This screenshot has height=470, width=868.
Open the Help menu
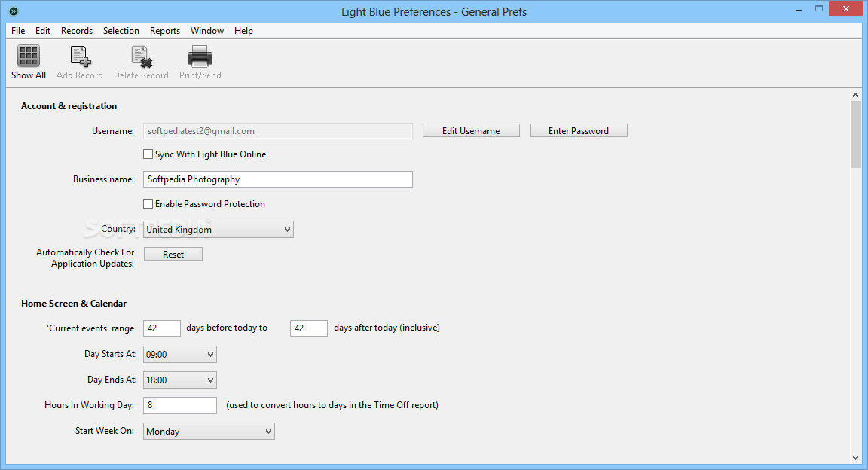click(x=243, y=31)
